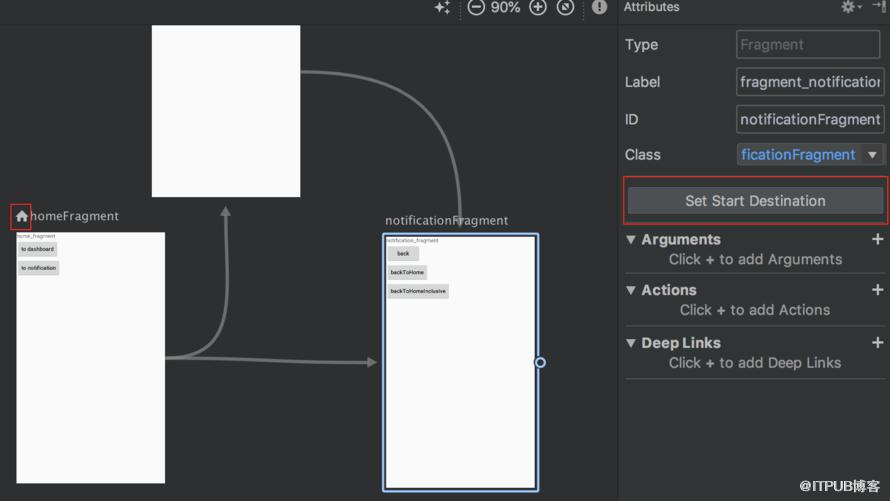Select the homeFragment destination preview
This screenshot has height=501, width=890.
(x=91, y=357)
